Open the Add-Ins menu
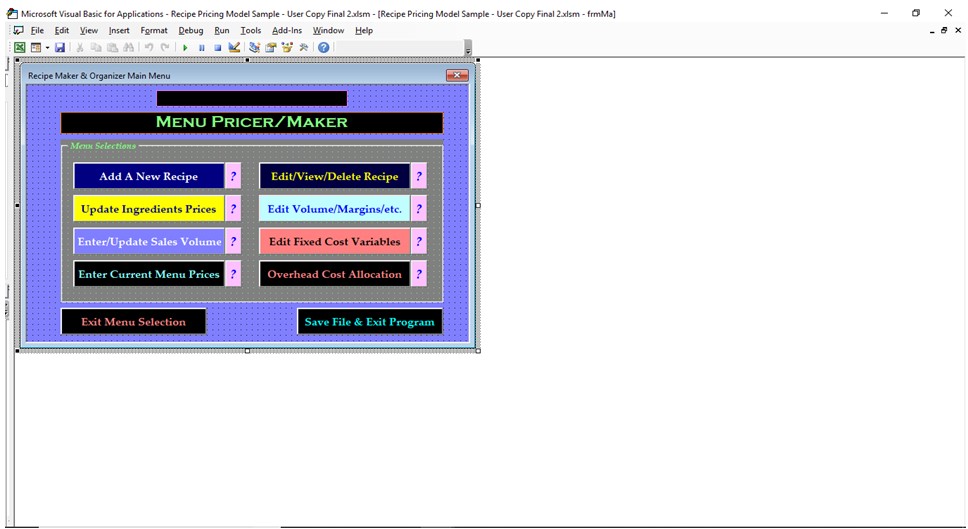 point(287,30)
